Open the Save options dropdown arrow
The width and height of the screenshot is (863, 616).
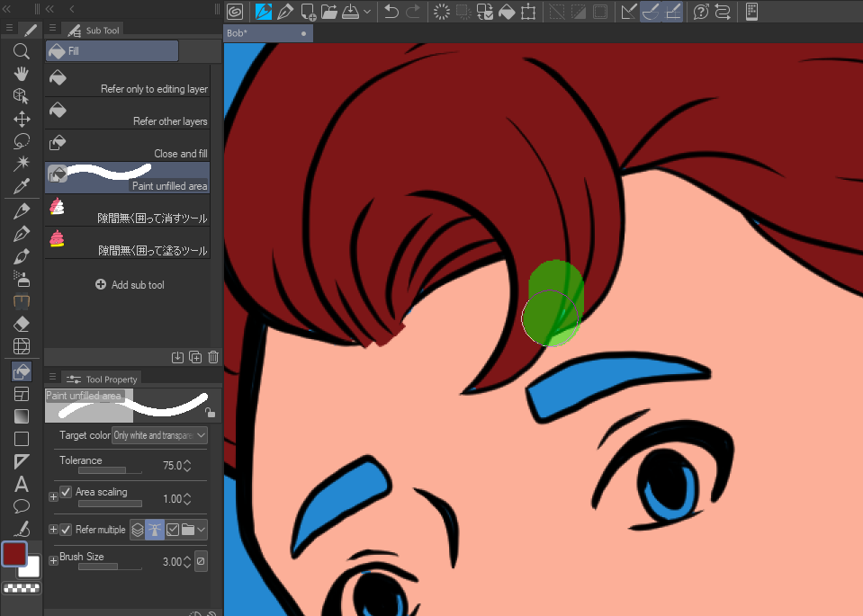pos(367,11)
